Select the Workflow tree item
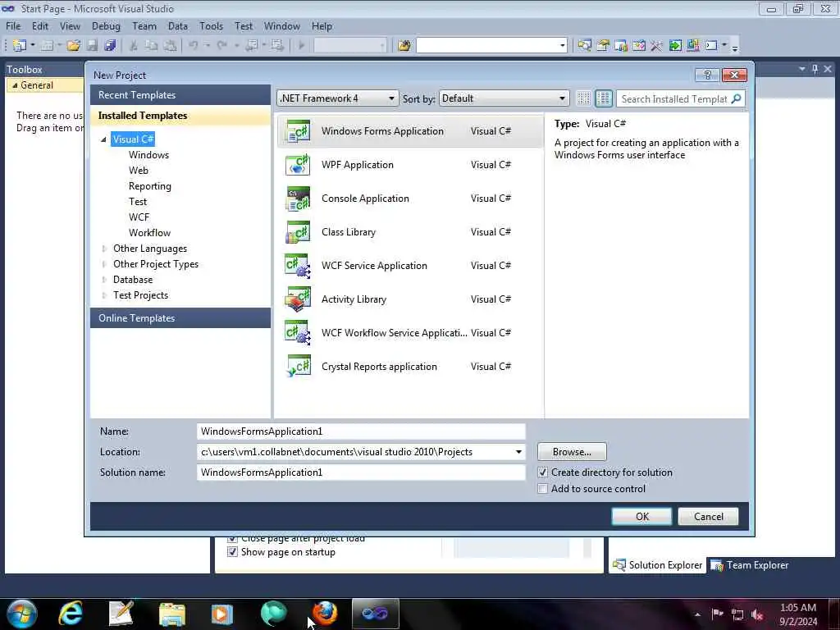The height and width of the screenshot is (630, 840). coord(149,232)
